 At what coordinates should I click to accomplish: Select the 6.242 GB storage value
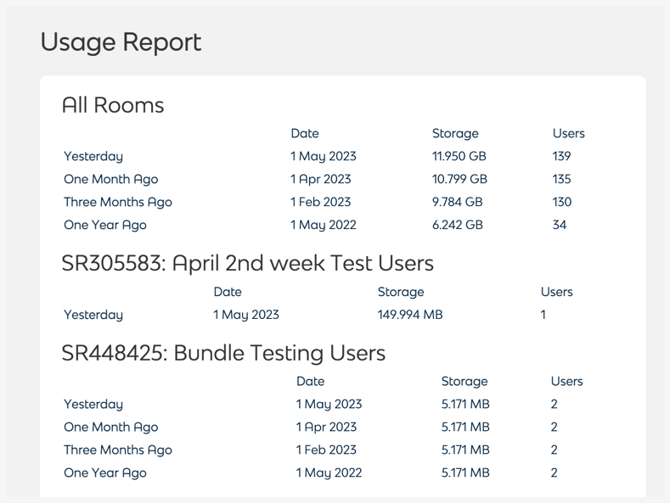pyautogui.click(x=457, y=225)
